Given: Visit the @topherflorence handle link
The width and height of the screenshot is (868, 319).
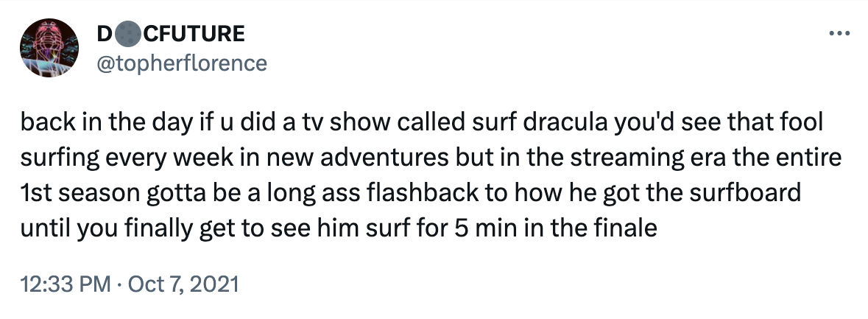Looking at the screenshot, I should [x=181, y=63].
